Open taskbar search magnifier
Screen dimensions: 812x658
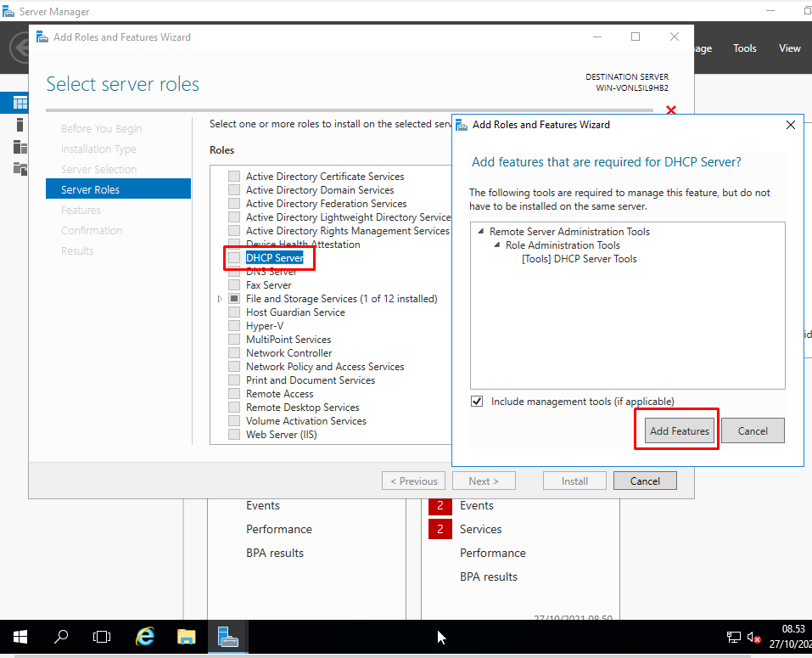[61, 637]
